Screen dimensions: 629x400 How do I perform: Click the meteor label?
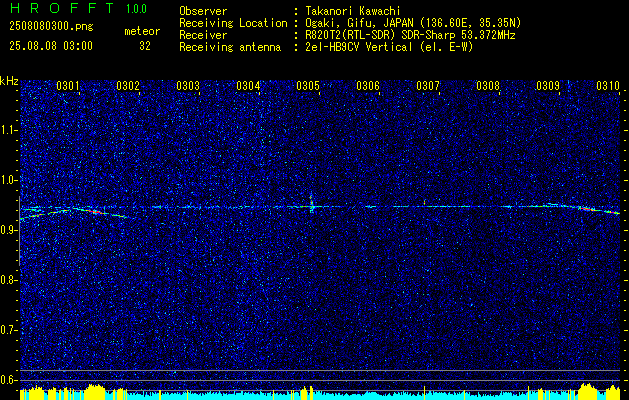point(142,31)
